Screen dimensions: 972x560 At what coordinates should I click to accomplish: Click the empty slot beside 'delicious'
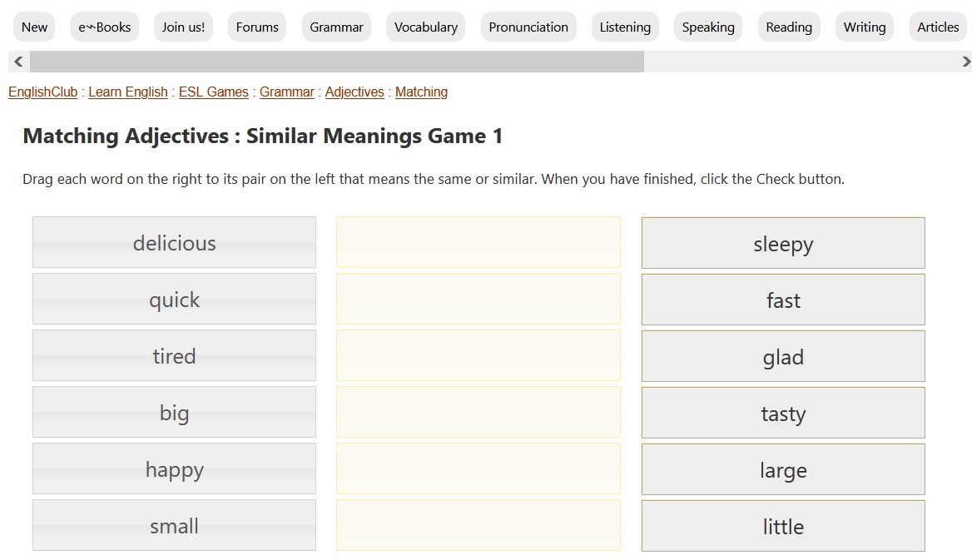click(479, 242)
